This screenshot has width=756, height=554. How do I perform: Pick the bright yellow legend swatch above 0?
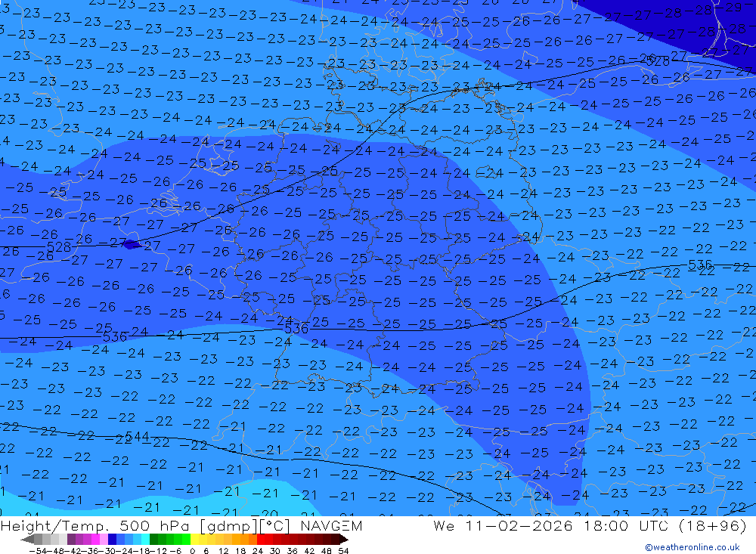(194, 540)
